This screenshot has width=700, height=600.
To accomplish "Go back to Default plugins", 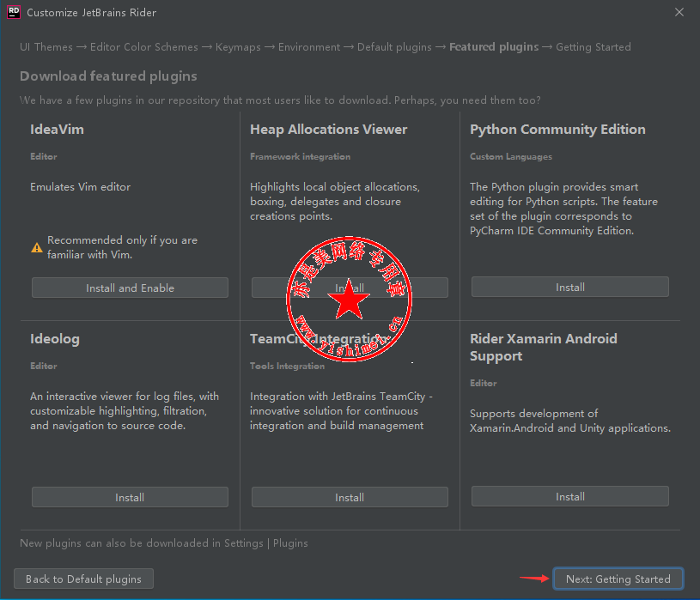I will 83,579.
